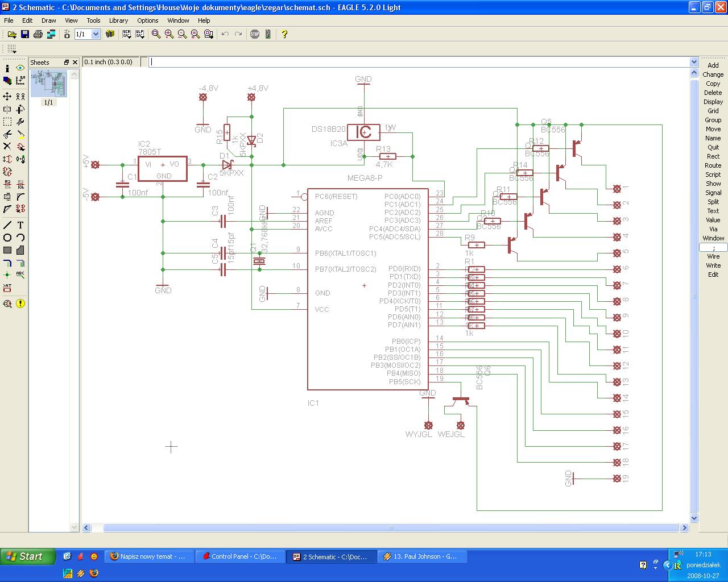Click the Value text command button
This screenshot has height=582, width=728.
(713, 220)
